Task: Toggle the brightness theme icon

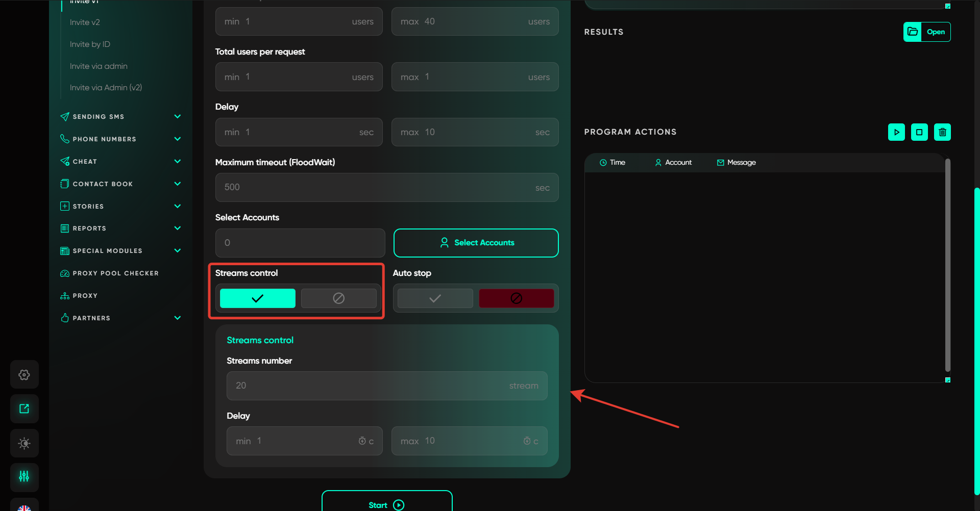Action: [24, 443]
